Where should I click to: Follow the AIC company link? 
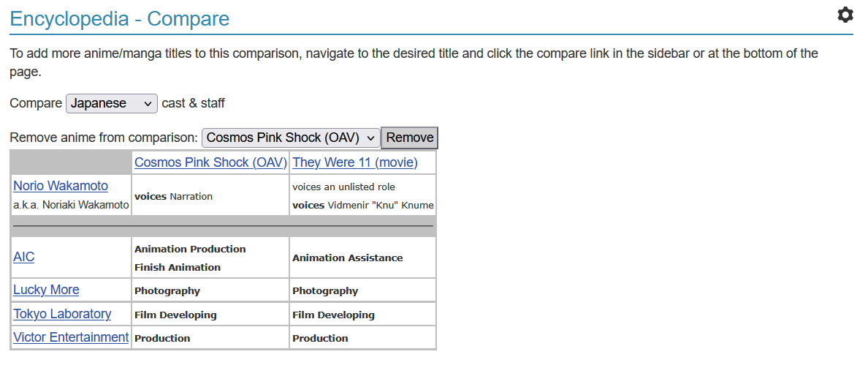click(24, 257)
